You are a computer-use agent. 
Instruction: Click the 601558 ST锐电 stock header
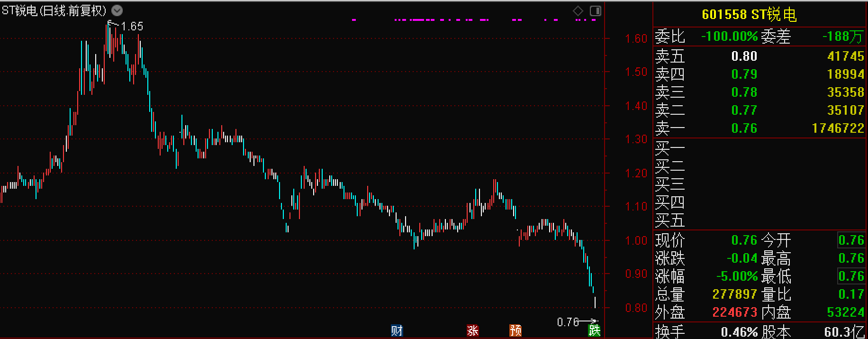749,15
